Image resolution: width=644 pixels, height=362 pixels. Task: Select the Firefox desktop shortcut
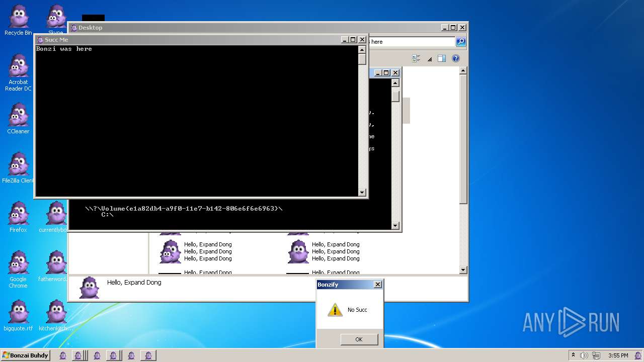(19, 217)
